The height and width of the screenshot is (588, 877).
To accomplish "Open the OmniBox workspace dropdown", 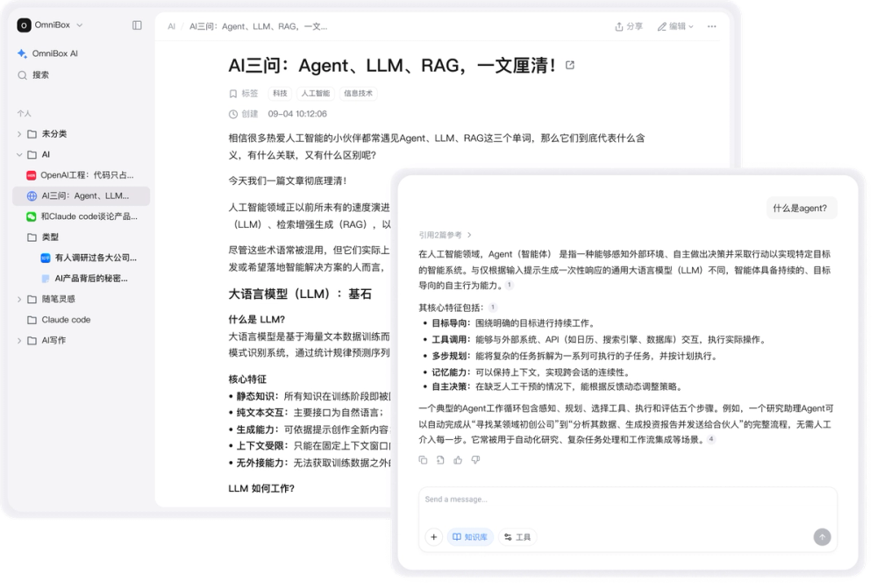I will click(50, 25).
